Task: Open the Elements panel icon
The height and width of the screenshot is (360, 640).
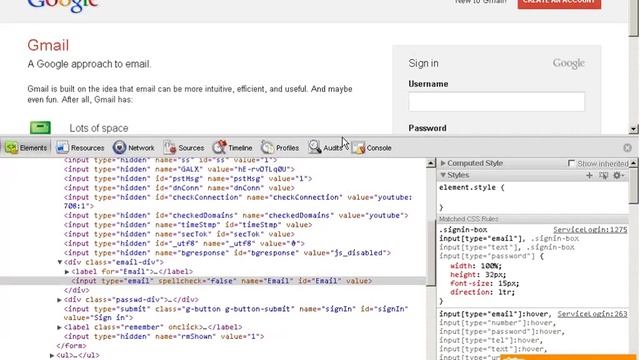Action: coord(11,148)
